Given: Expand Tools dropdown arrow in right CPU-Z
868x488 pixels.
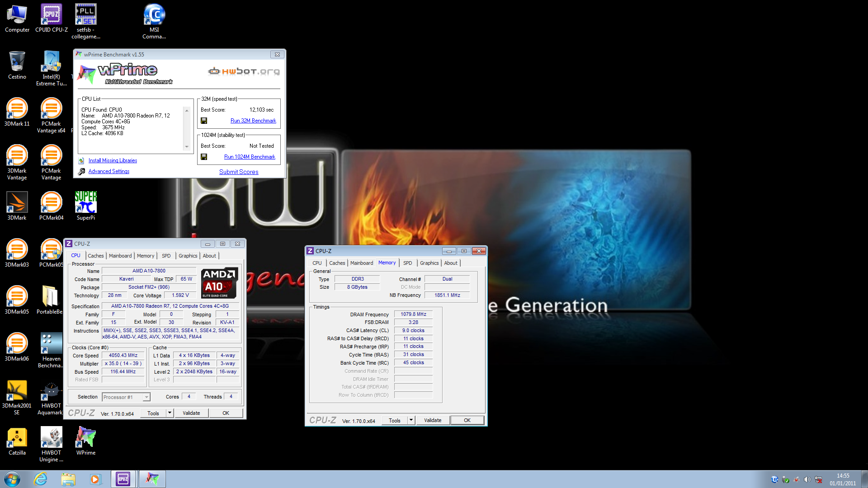Looking at the screenshot, I should [411, 420].
